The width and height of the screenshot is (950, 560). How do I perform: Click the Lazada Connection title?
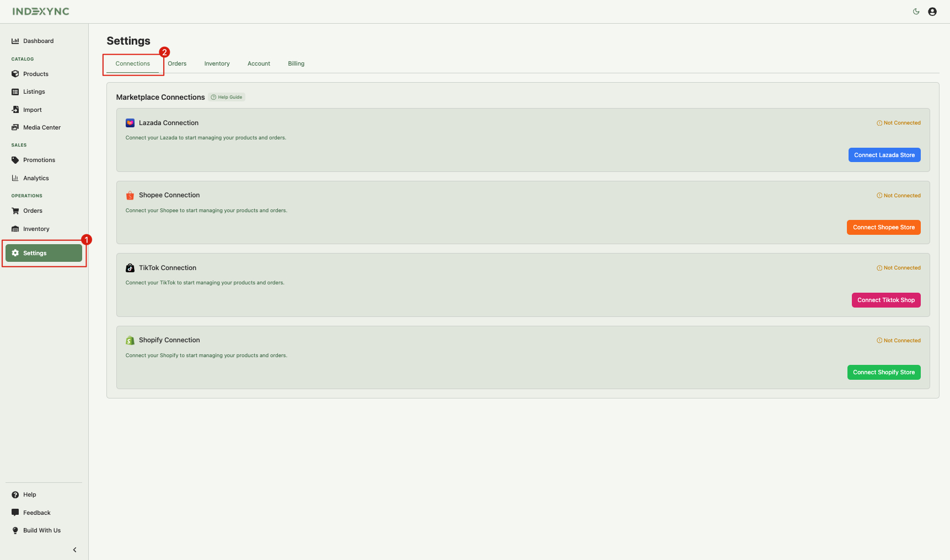click(x=169, y=123)
